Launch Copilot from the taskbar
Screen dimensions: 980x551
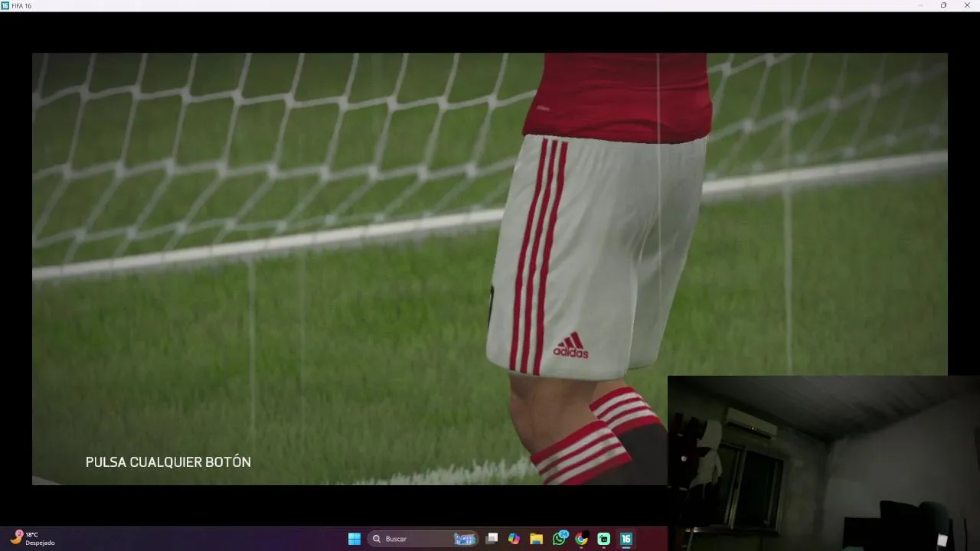tap(514, 539)
